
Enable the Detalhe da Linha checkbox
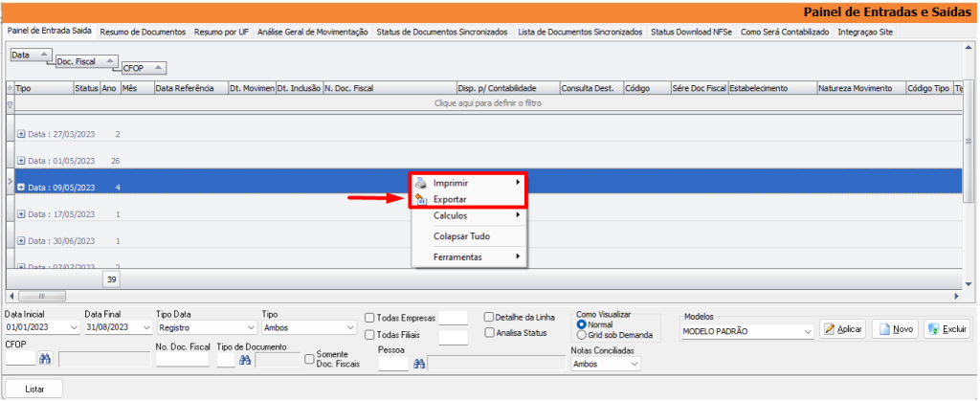coord(489,317)
